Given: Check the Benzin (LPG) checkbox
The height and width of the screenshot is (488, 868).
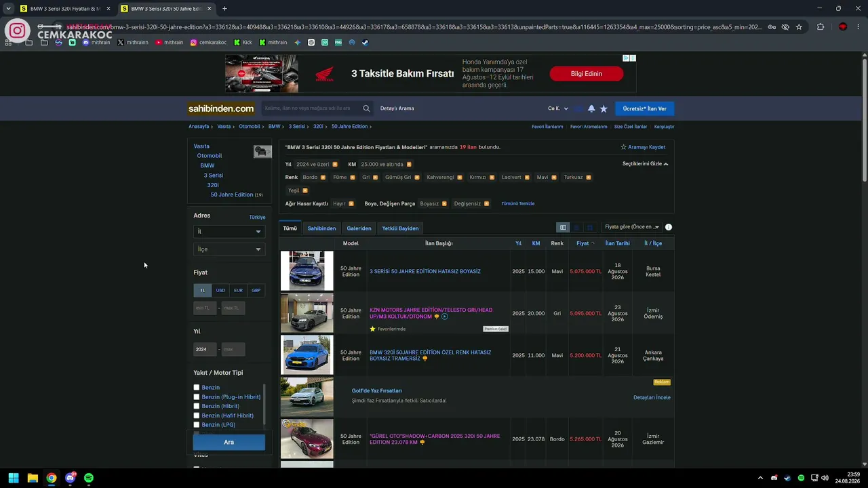Looking at the screenshot, I should 197,425.
